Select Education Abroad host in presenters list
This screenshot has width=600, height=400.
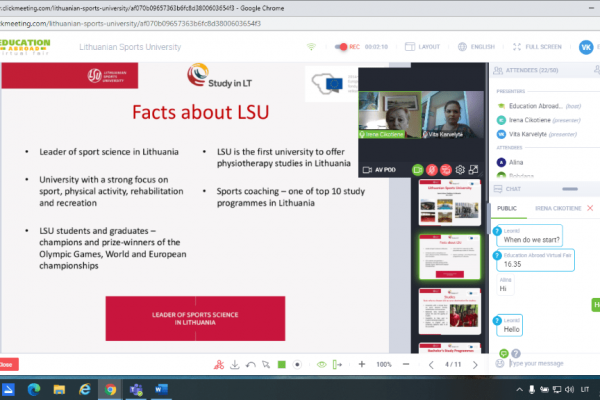pos(539,106)
